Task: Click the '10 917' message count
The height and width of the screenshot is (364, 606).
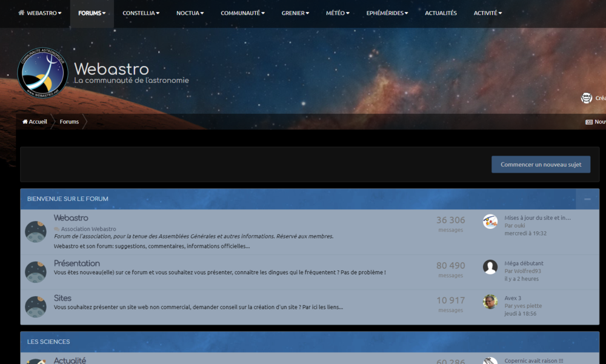Action: click(451, 300)
